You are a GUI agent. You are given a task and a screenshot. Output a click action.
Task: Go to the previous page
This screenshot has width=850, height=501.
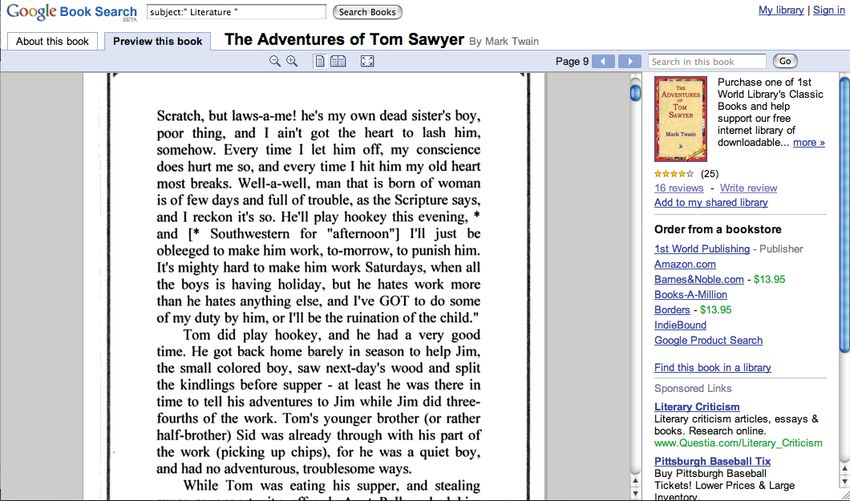point(603,61)
